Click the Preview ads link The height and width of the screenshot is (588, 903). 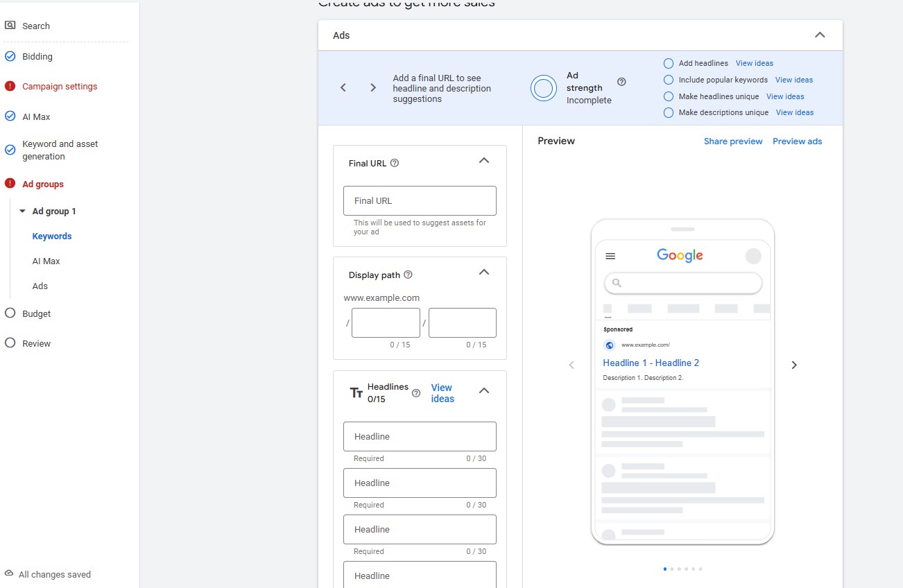coord(797,141)
